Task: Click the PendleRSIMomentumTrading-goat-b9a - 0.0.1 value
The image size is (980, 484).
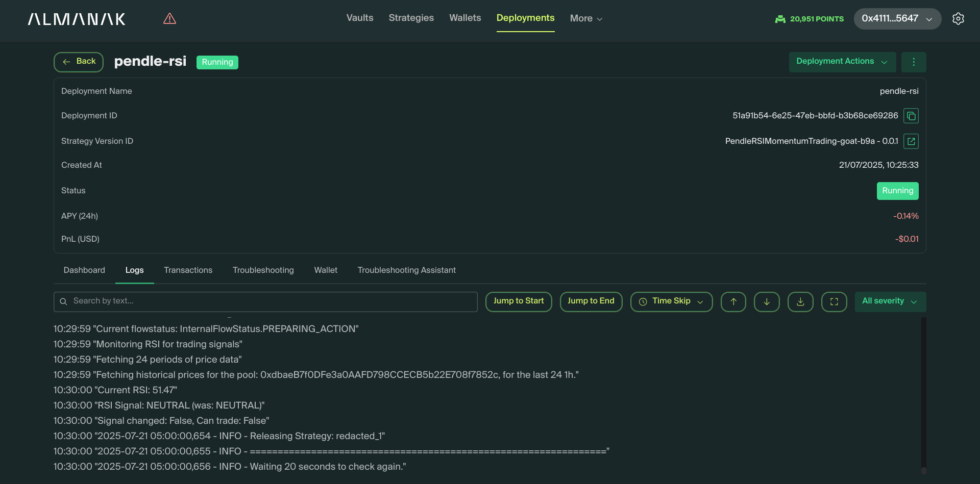Action: 812,141
